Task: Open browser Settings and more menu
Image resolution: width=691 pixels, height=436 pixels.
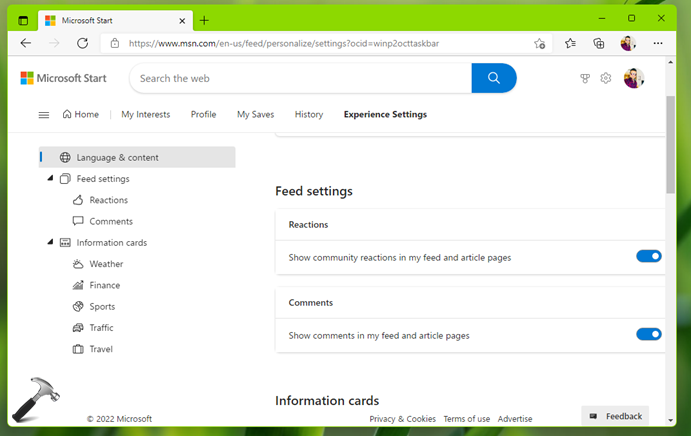Action: tap(657, 43)
